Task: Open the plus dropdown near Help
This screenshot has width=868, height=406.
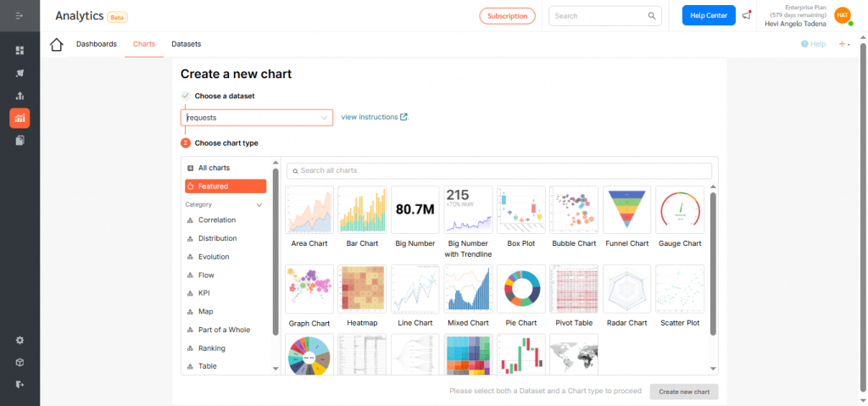Action: (843, 44)
